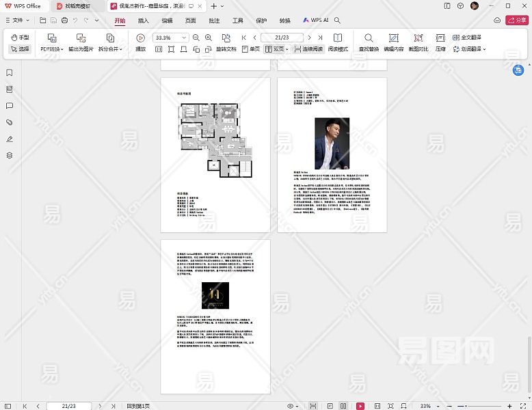The width and height of the screenshot is (532, 410).
Task: Click the Screenshot Compare (截图对比) tool
Action: (418, 38)
